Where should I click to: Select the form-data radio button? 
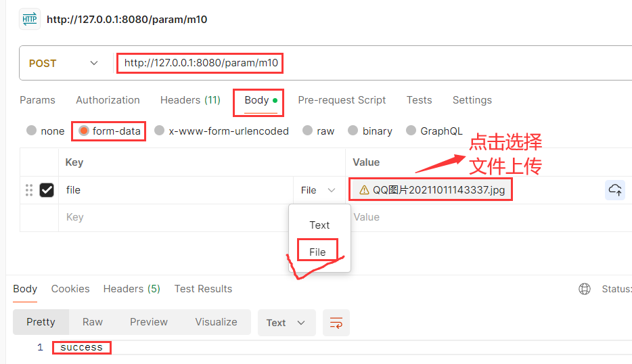84,131
